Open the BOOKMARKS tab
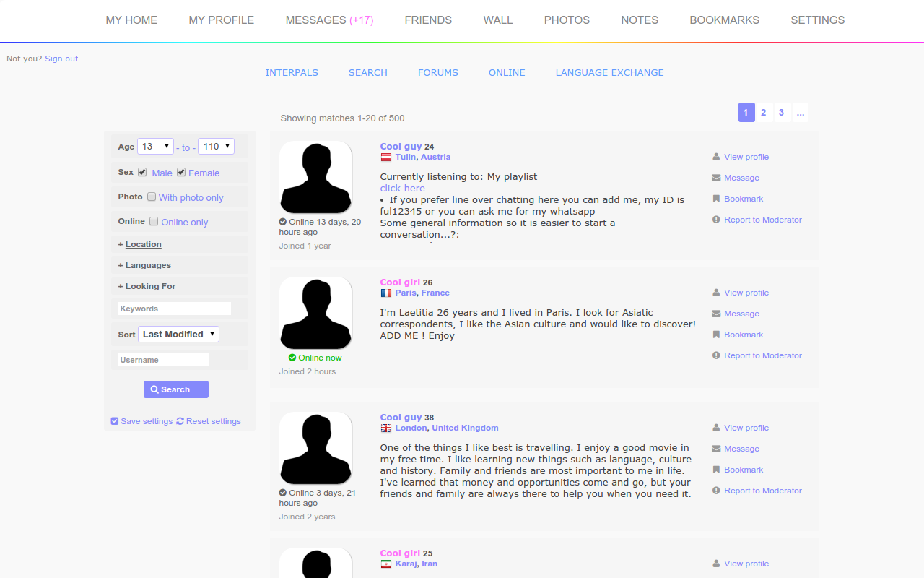 [724, 20]
